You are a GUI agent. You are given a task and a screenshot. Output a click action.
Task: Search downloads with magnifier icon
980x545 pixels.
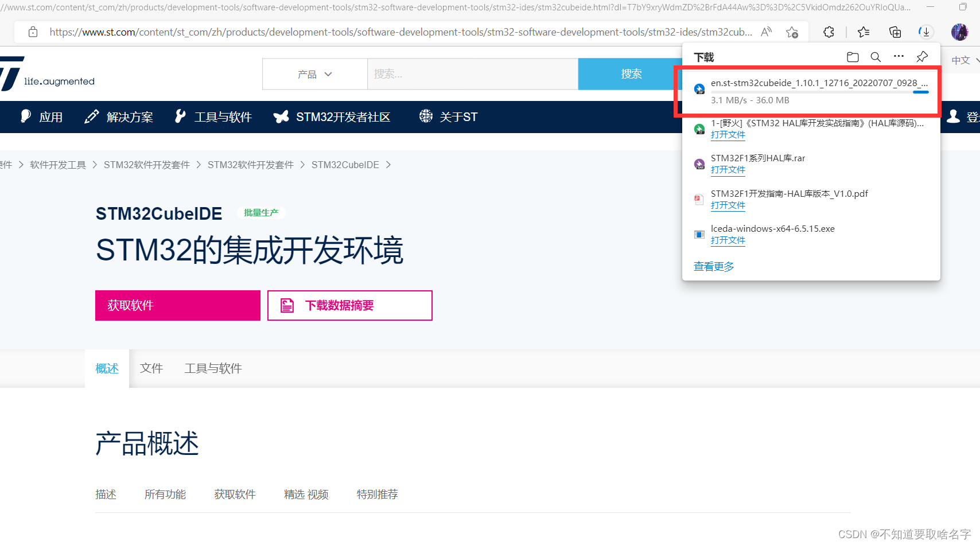click(876, 57)
